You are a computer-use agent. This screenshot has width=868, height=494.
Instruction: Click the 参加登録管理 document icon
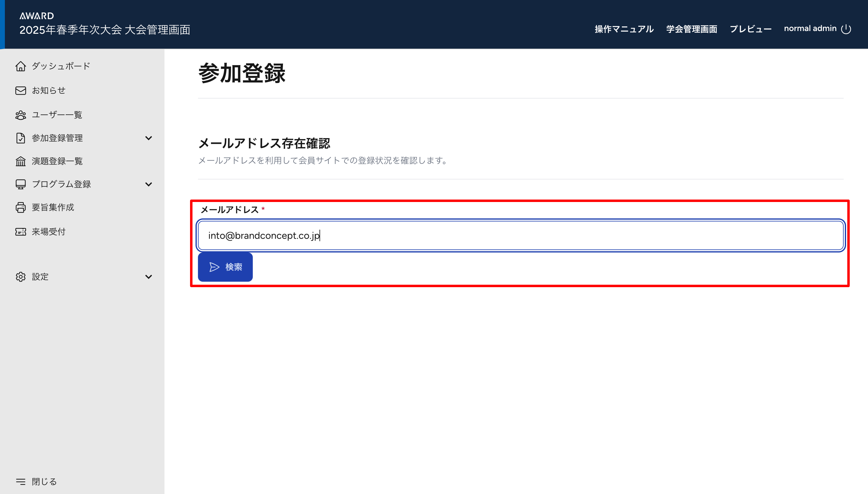(21, 138)
